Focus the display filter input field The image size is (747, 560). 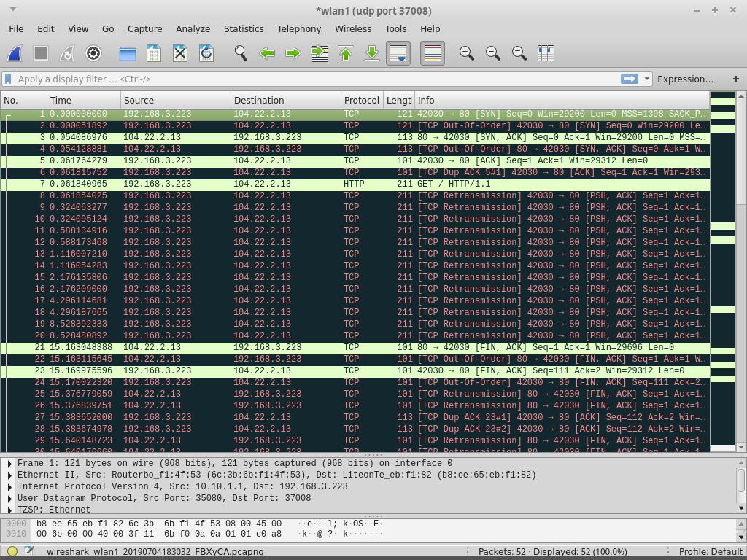317,79
